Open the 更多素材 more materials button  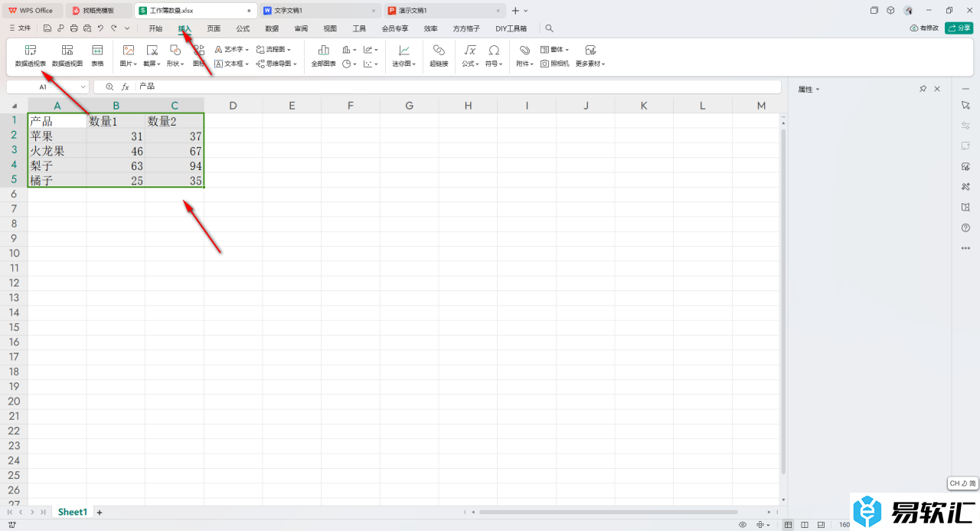(x=590, y=56)
